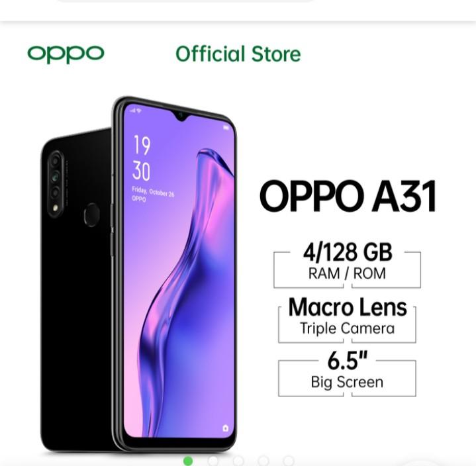Click the Macro Lens Triple Camera spec box

tap(348, 319)
